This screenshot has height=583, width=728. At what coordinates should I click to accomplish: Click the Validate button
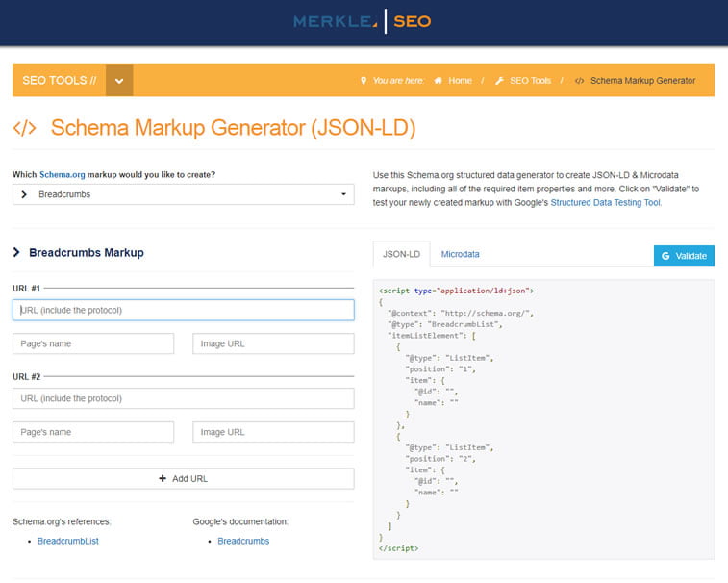(x=684, y=256)
